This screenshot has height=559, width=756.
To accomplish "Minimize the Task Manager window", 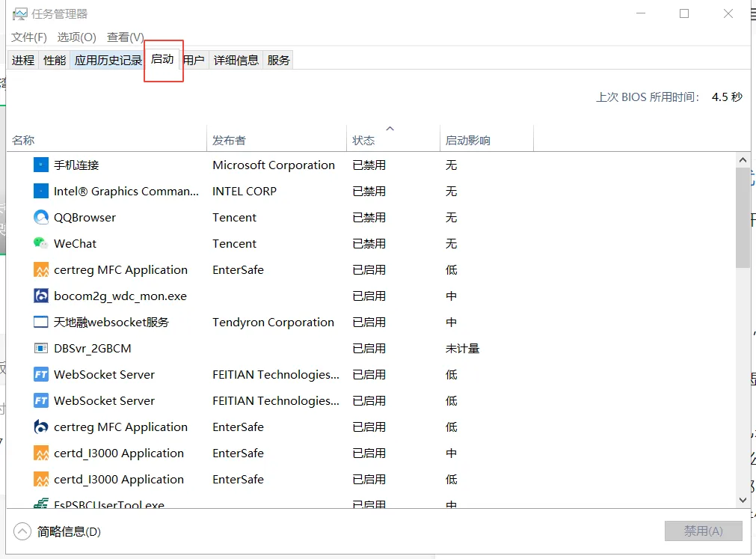I will (x=640, y=13).
